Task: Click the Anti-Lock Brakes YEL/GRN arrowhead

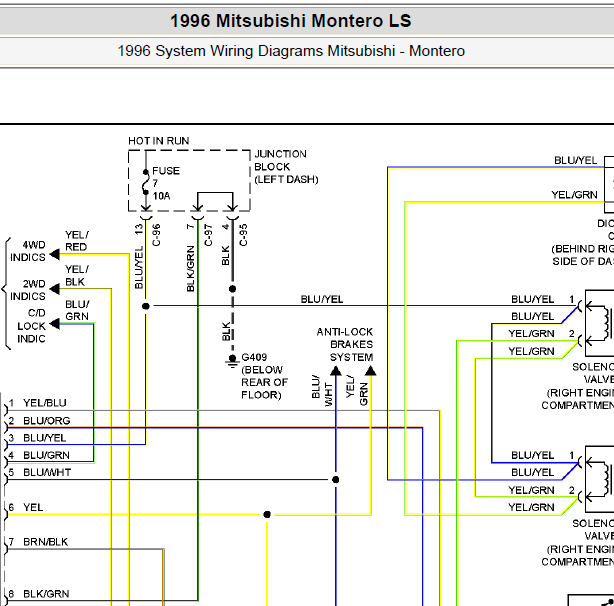Action: coord(371,371)
